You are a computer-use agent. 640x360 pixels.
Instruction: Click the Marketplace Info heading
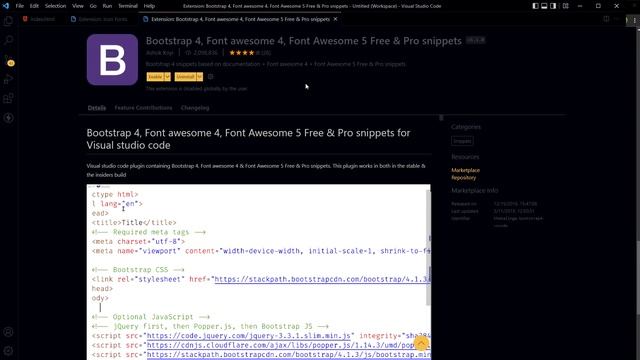475,191
